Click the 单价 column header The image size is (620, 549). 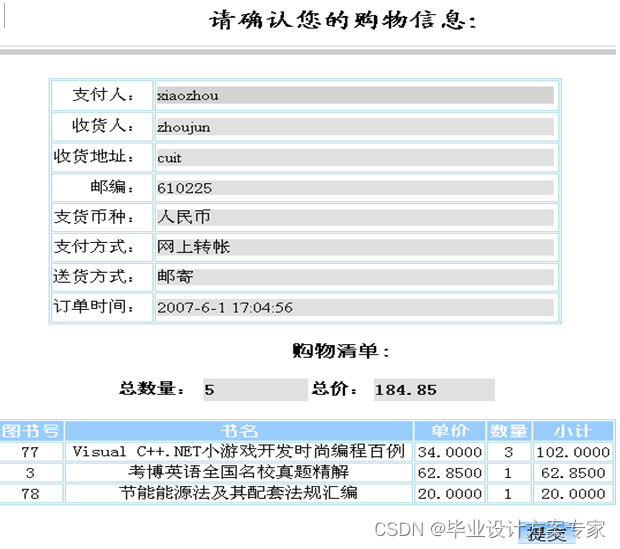(x=450, y=431)
